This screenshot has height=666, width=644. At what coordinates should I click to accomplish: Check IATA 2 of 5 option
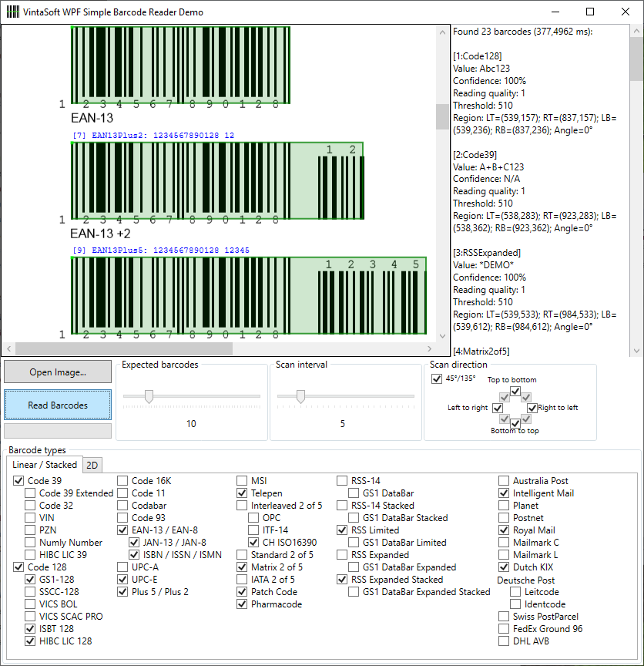click(x=242, y=579)
